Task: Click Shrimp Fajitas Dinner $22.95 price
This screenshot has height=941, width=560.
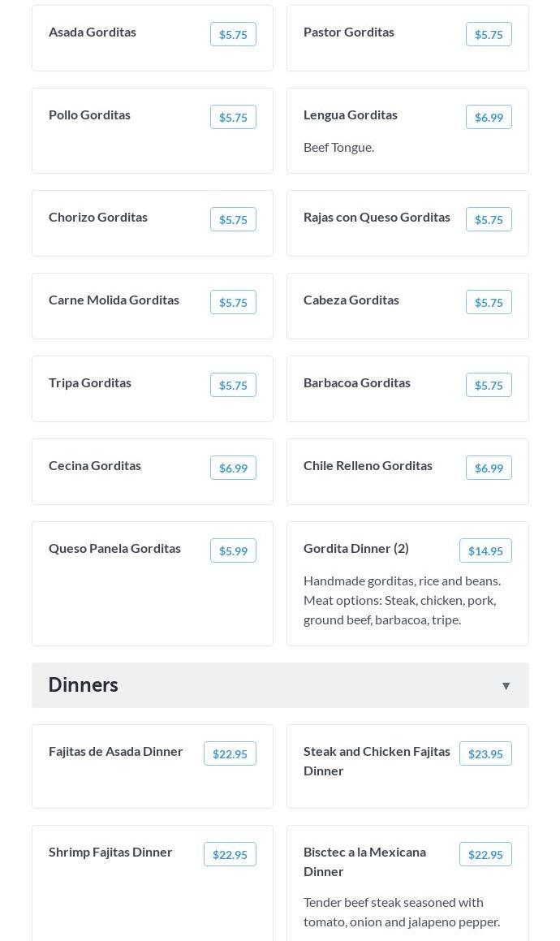Action: coord(230,854)
